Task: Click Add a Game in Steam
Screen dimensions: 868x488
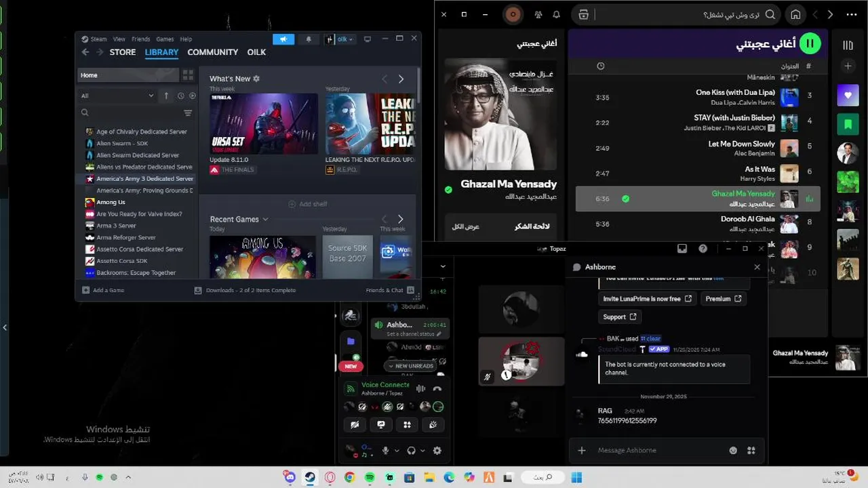Action: (103, 290)
